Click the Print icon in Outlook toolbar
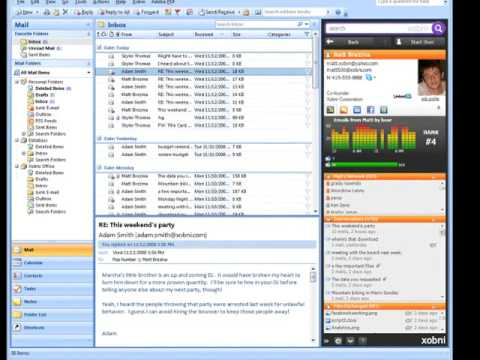The image size is (480, 360). click(x=47, y=12)
